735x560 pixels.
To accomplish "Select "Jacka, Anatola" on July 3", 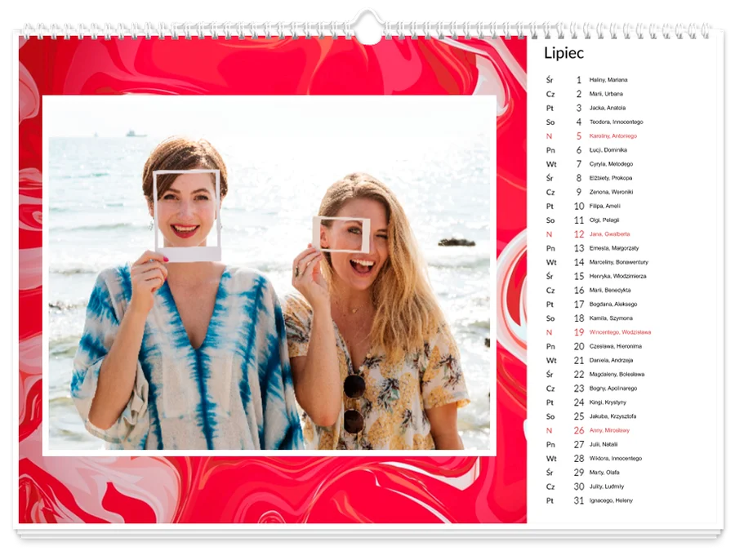I will coord(607,109).
